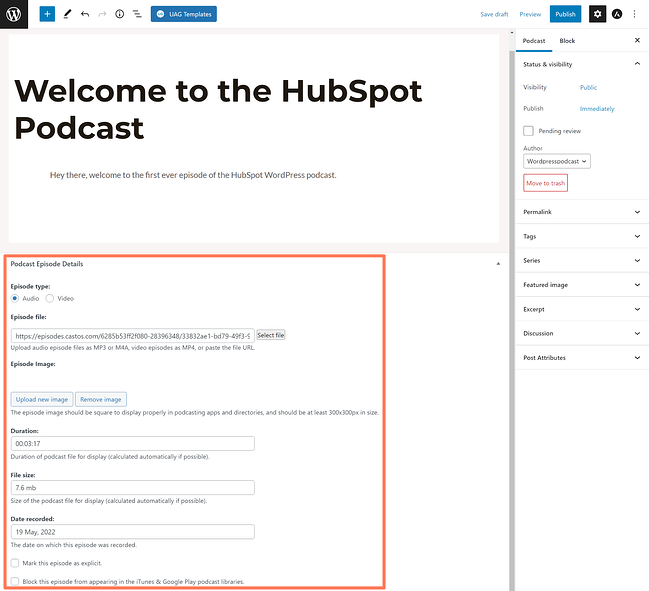This screenshot has width=649, height=591.
Task: Select the Audio episode type
Action: (15, 298)
